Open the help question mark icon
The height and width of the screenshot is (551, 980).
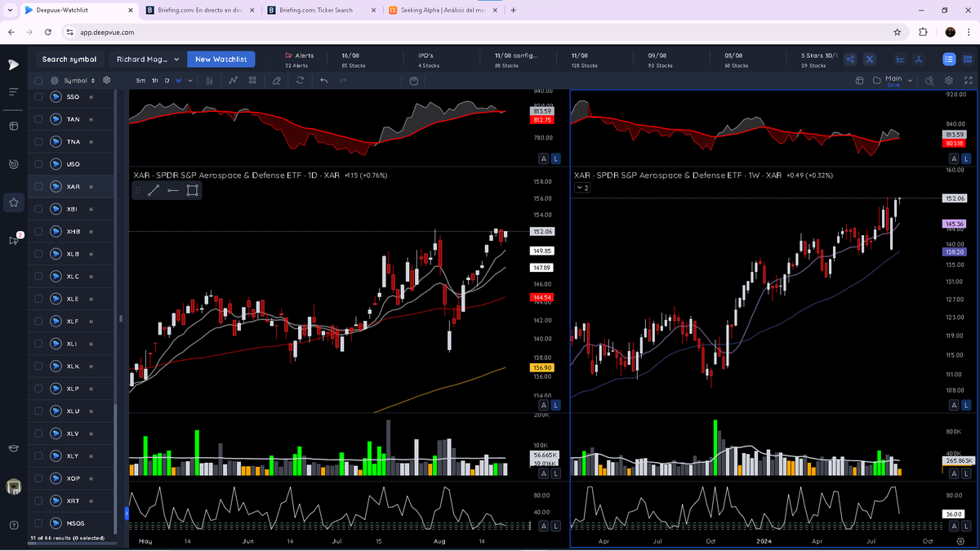tap(14, 524)
